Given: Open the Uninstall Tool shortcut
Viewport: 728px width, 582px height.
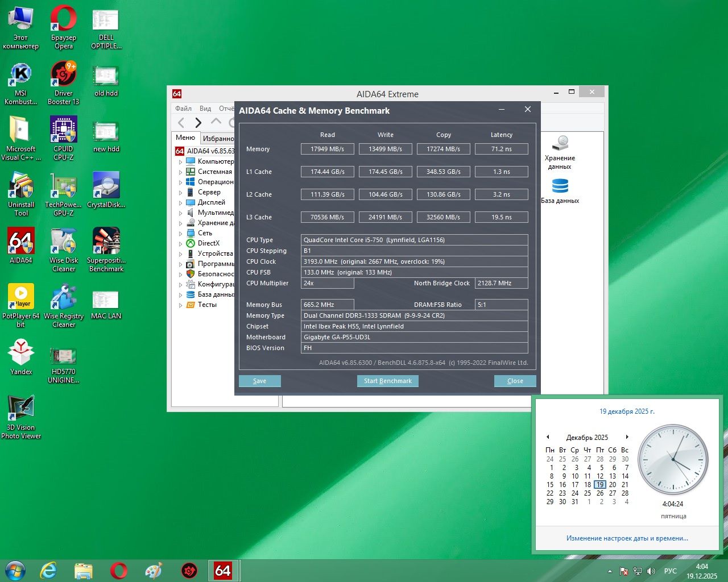Looking at the screenshot, I should coord(21,194).
